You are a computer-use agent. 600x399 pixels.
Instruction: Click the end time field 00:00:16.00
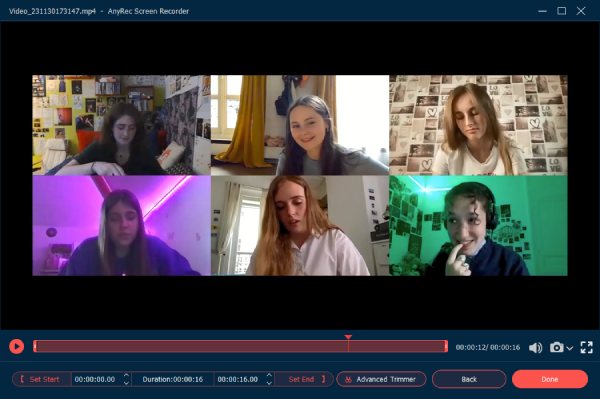(238, 379)
